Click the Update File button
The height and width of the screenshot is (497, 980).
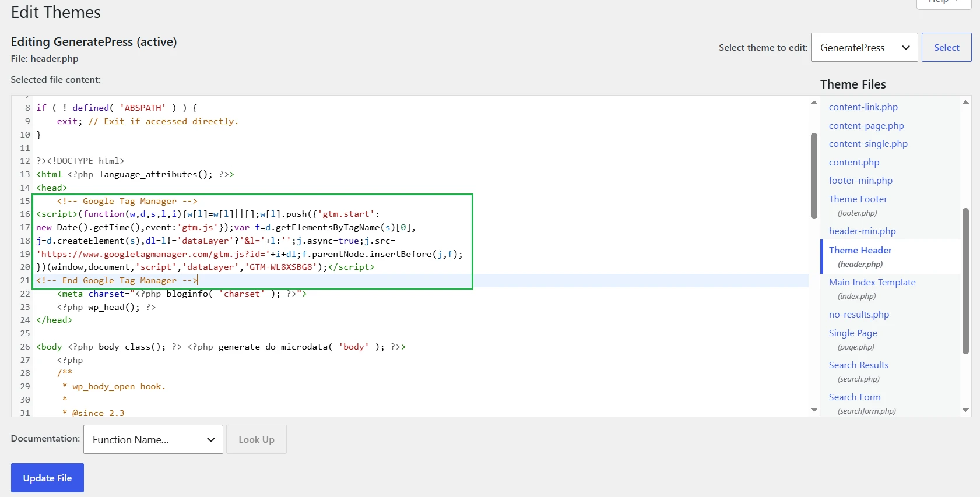click(47, 478)
